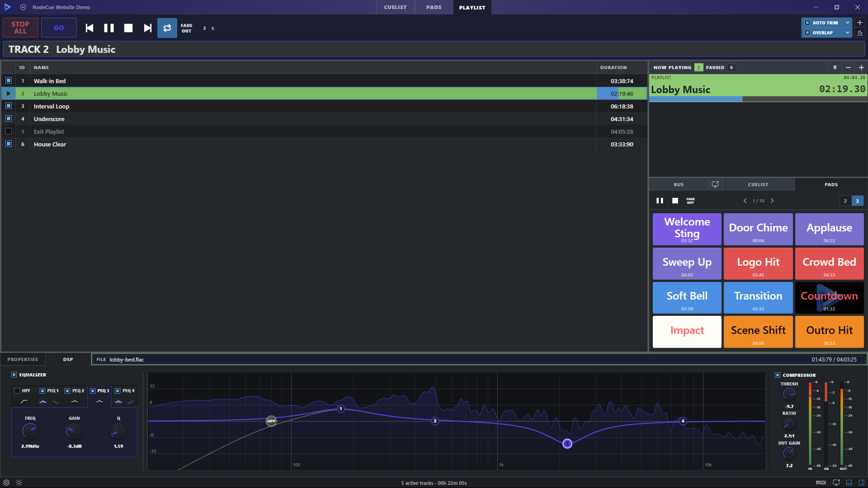Adjust the EQ Freq knob
Viewport: 868px width, 488px height.
click(x=30, y=431)
